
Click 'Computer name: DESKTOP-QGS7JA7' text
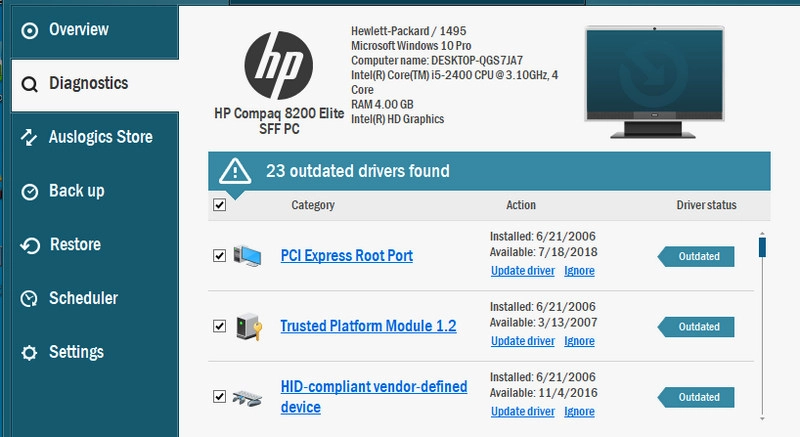tap(437, 60)
